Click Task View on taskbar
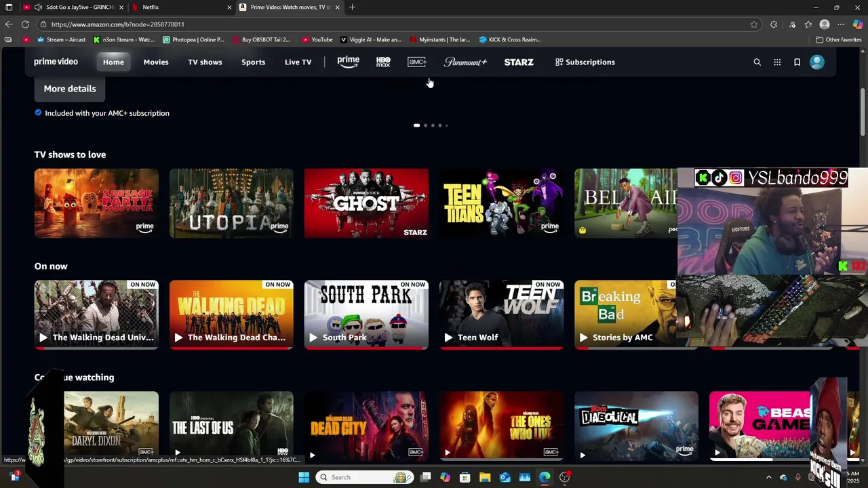This screenshot has width=868, height=488. click(425, 477)
